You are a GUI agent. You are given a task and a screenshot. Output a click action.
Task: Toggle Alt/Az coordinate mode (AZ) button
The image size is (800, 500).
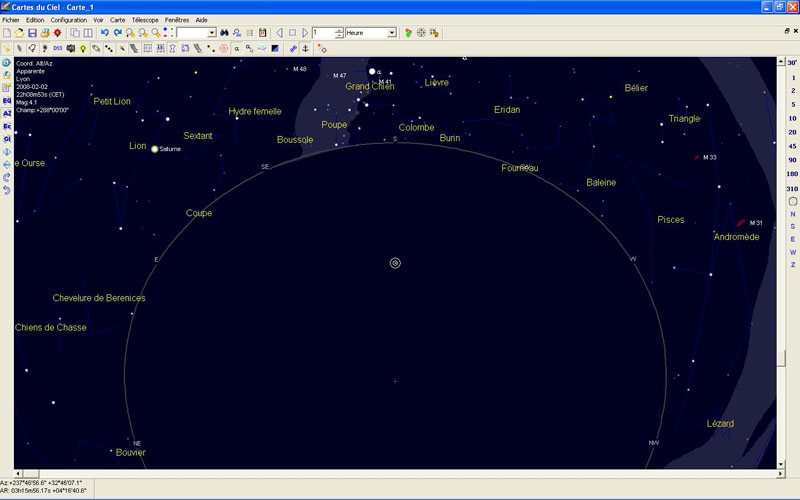(x=7, y=114)
